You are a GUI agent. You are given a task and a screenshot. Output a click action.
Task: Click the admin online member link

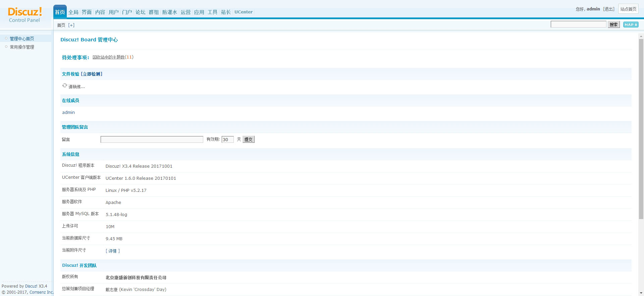(x=68, y=113)
